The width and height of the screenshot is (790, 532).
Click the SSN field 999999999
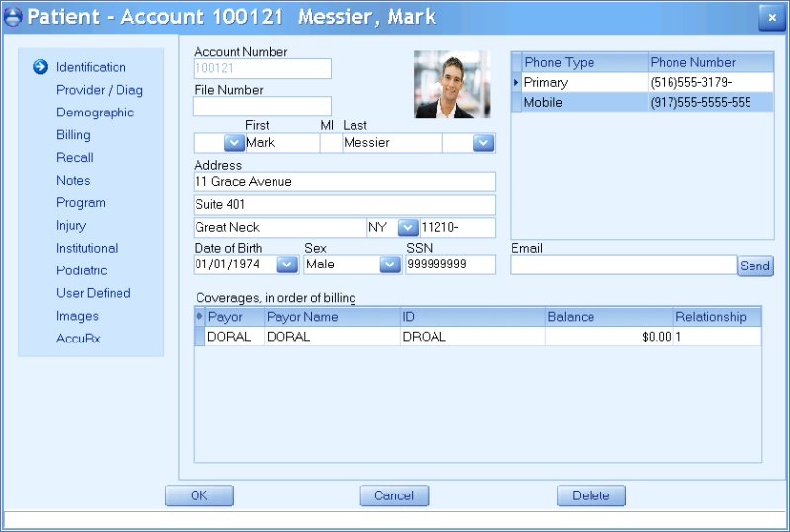(450, 265)
